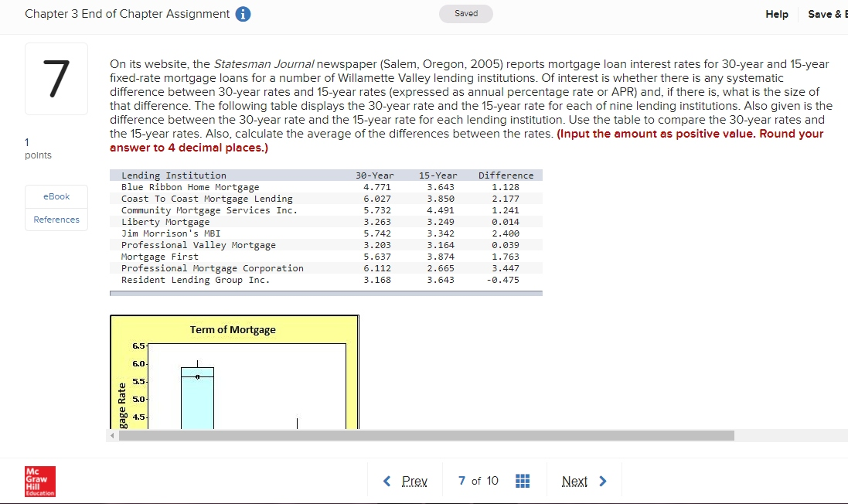
Task: Select the Jim Morrison's MBI row
Action: click(326, 233)
